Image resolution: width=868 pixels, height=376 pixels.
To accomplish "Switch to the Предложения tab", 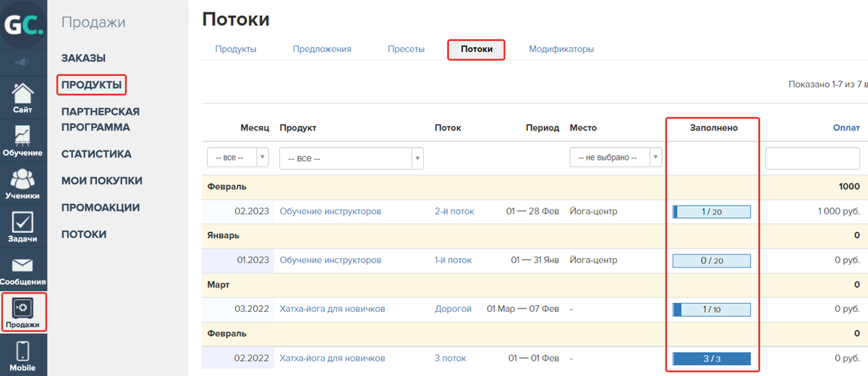I will click(322, 49).
